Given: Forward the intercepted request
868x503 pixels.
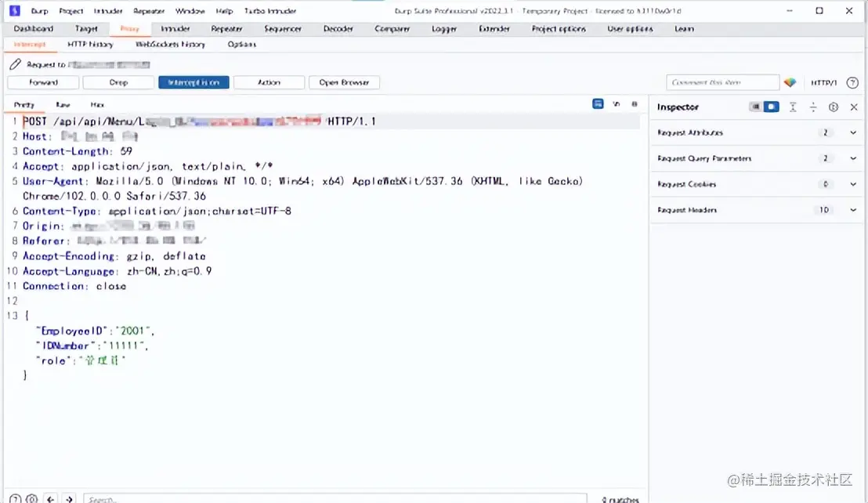Looking at the screenshot, I should 43,82.
